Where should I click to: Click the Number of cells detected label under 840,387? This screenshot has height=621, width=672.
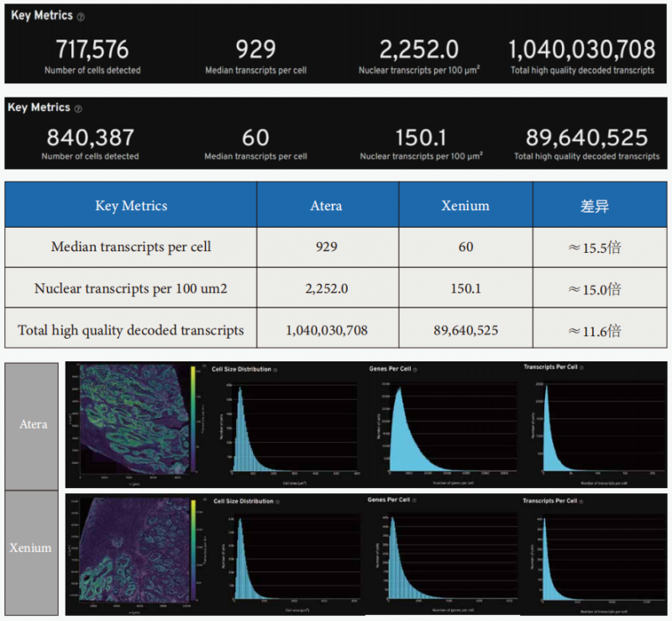91,156
